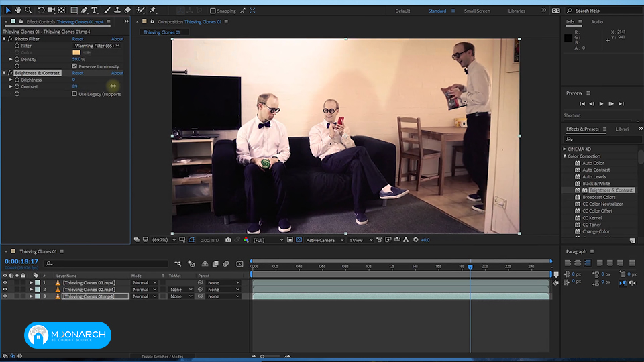This screenshot has width=644, height=362.
Task: Open the Full resolution dropdown
Action: (x=268, y=240)
